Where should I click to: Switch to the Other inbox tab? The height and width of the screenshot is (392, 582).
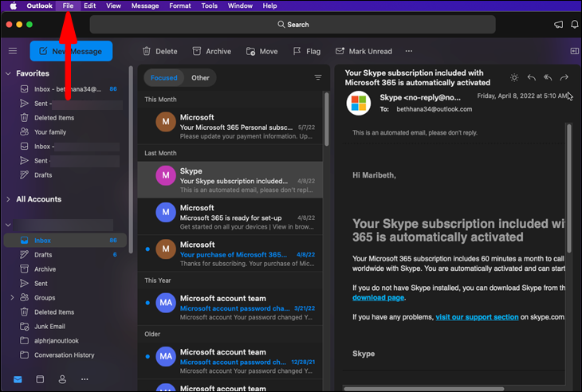(x=200, y=78)
